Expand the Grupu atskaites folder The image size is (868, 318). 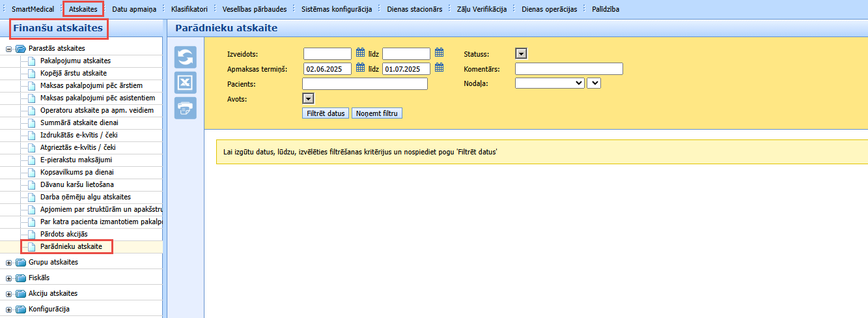pyautogui.click(x=9, y=263)
